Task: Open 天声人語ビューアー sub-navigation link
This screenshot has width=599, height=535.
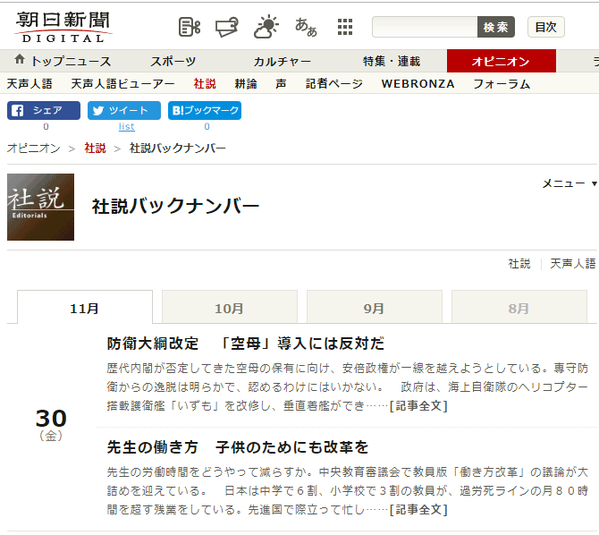Action: click(x=123, y=84)
